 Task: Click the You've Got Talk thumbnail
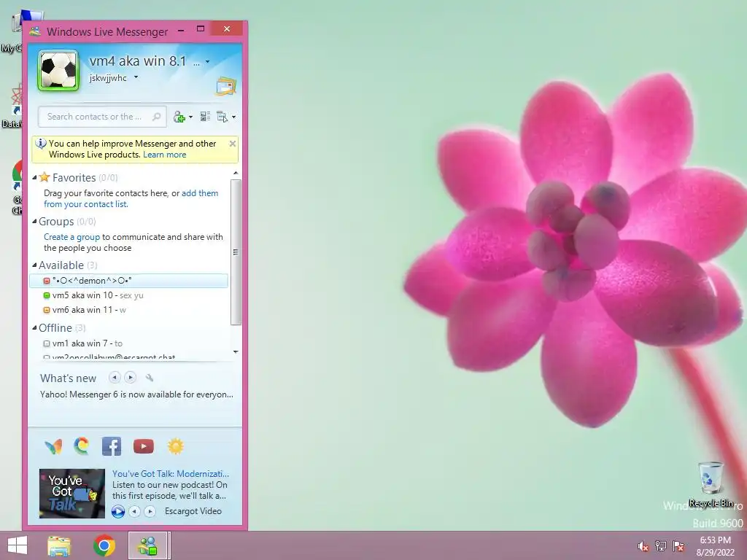(x=72, y=494)
